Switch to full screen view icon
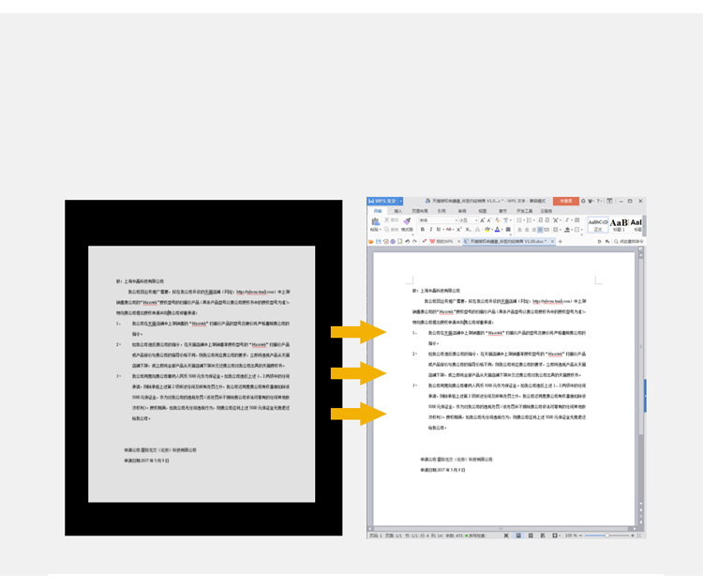The height and width of the screenshot is (588, 703). pyautogui.click(x=506, y=535)
